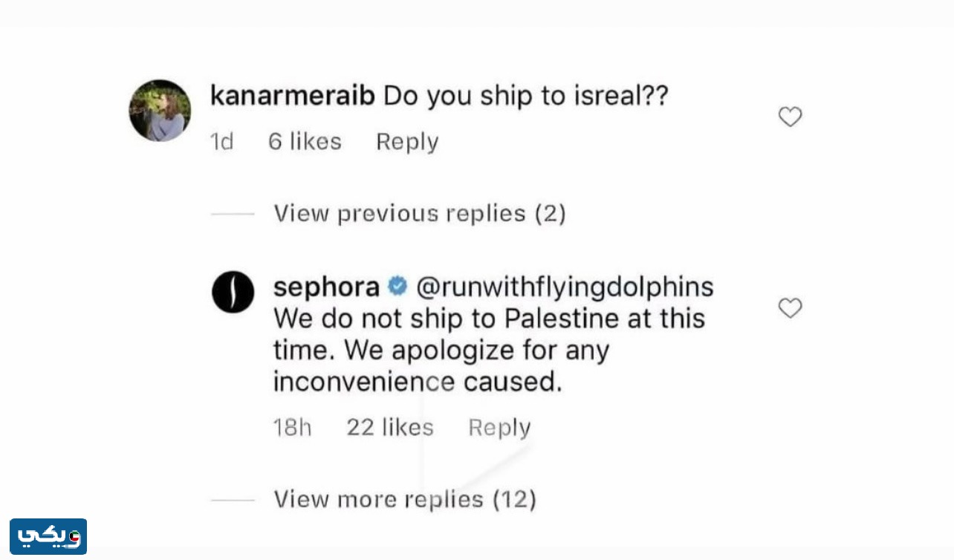
Task: Click the 18h timestamp
Action: click(x=292, y=428)
